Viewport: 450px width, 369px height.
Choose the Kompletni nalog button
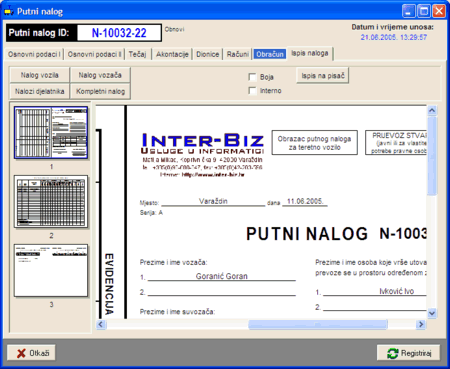click(x=100, y=91)
